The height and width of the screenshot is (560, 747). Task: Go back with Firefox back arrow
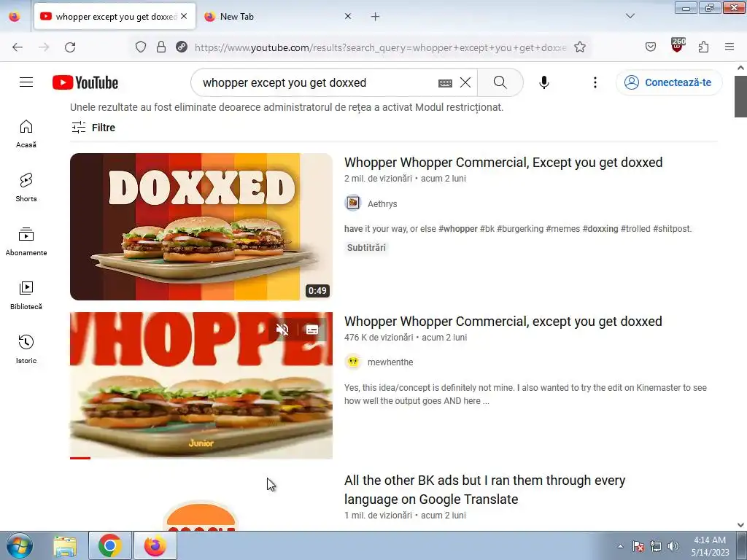(x=18, y=47)
